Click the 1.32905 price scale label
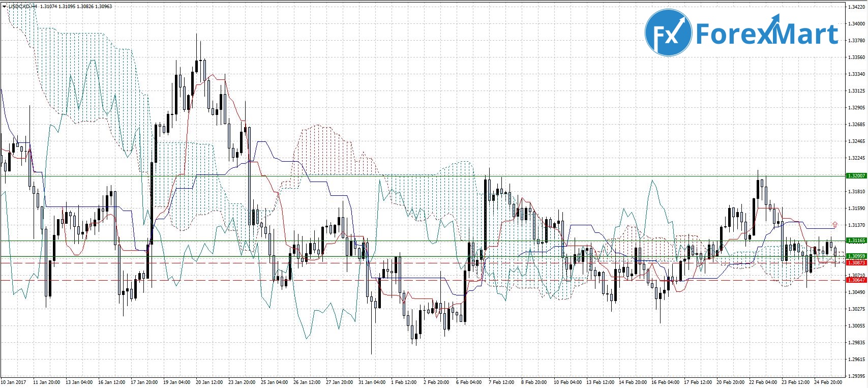 click(x=856, y=108)
